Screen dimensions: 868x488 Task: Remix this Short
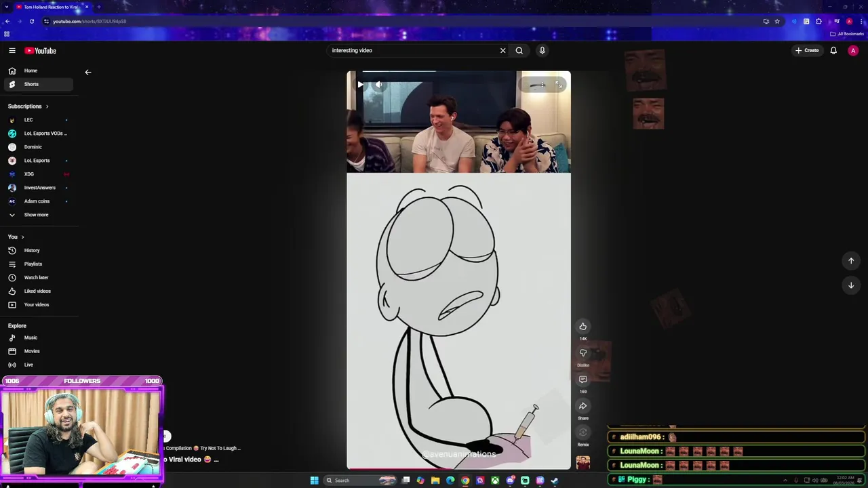click(583, 432)
